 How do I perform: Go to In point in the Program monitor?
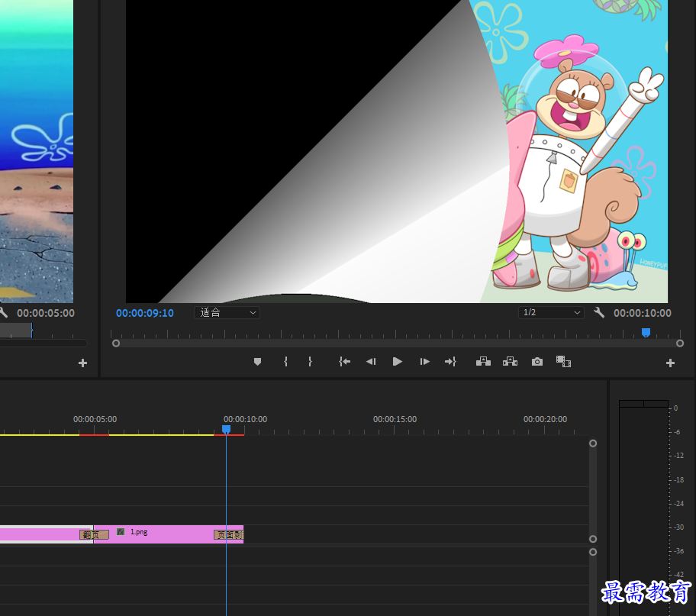[x=344, y=362]
